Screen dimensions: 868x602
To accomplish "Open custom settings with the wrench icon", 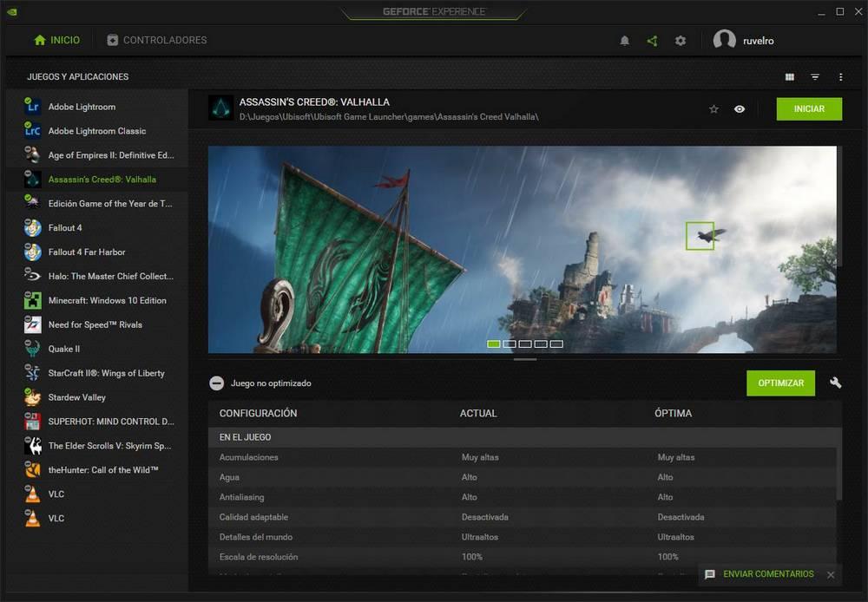I will point(835,383).
